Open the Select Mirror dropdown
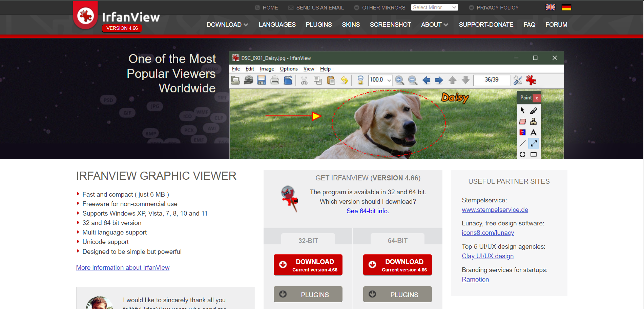 pyautogui.click(x=434, y=7)
